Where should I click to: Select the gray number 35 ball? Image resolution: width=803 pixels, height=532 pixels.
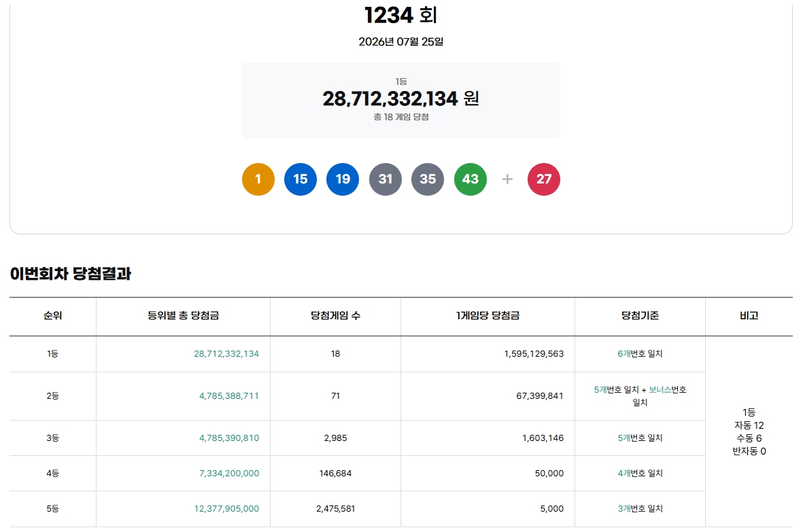pos(428,179)
